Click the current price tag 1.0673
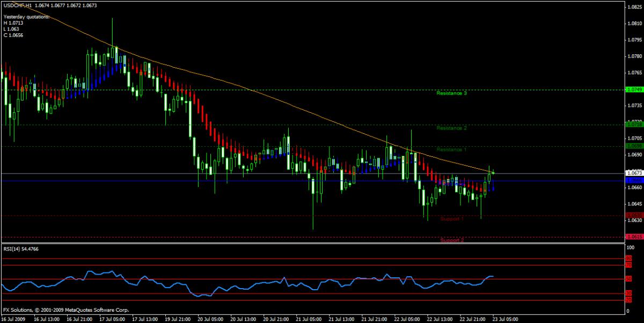Screen dimensions: 644x323 point(634,173)
